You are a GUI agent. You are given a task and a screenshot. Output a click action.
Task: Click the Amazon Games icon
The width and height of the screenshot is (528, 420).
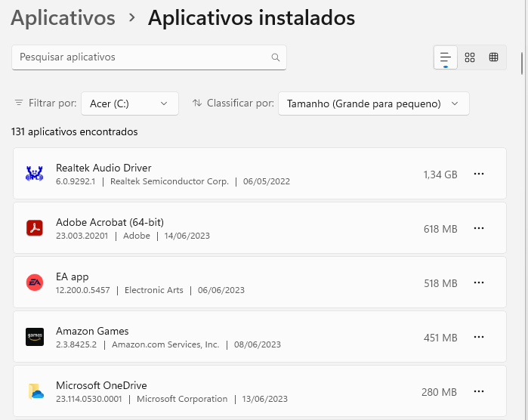(x=35, y=337)
